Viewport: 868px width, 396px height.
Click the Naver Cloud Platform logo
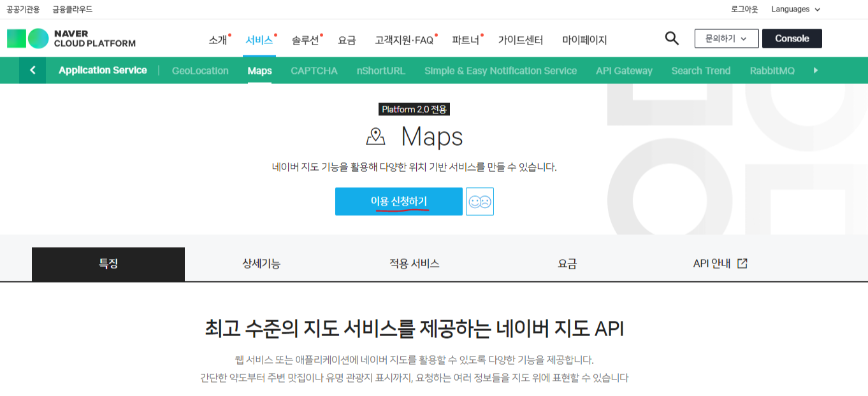[x=71, y=39]
